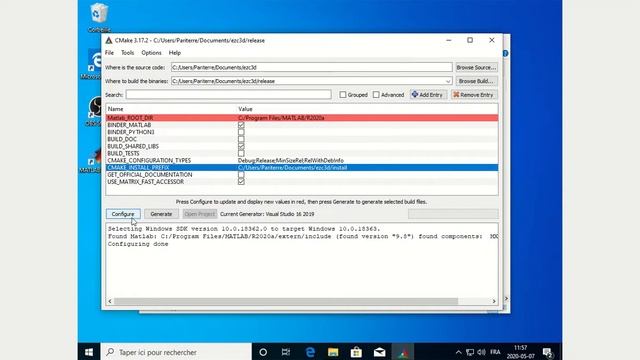The width and height of the screenshot is (640, 360).
Task: Click Configure button
Action: [x=123, y=214]
